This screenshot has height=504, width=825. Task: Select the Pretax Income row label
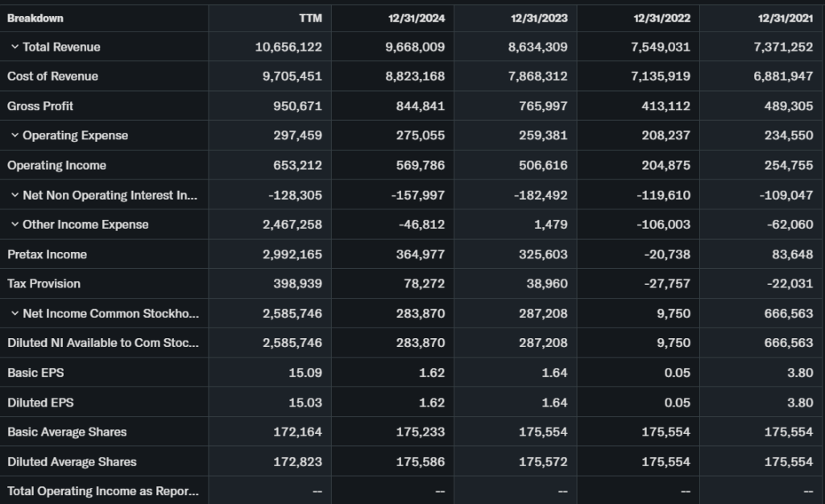47,254
